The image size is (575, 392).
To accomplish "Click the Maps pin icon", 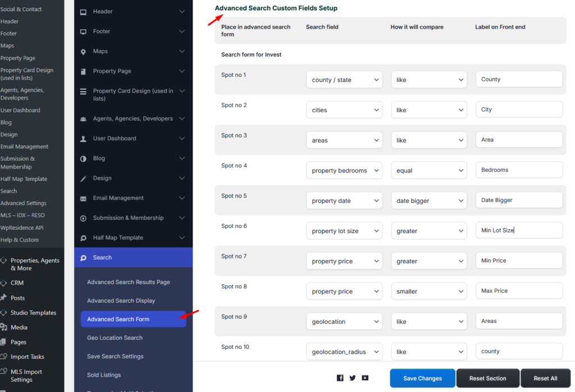I will 83,52.
